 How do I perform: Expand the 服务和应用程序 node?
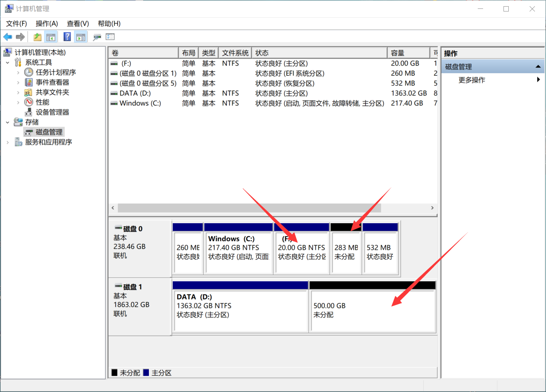click(8, 142)
